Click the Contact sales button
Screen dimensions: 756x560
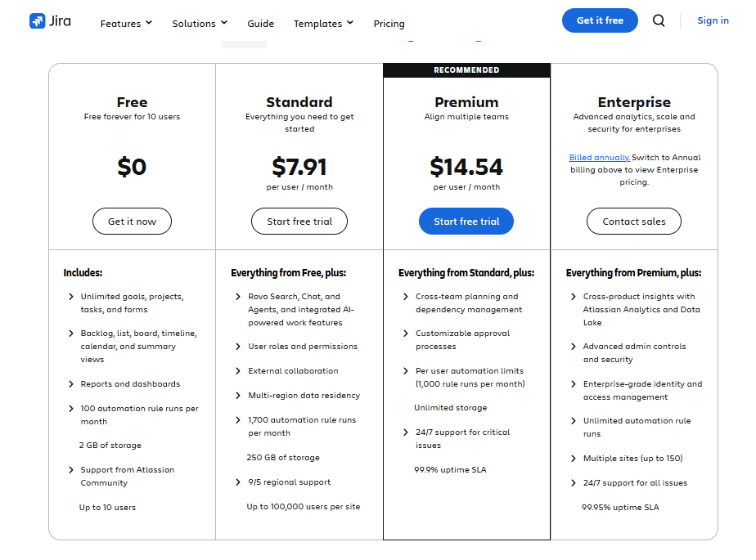(633, 221)
